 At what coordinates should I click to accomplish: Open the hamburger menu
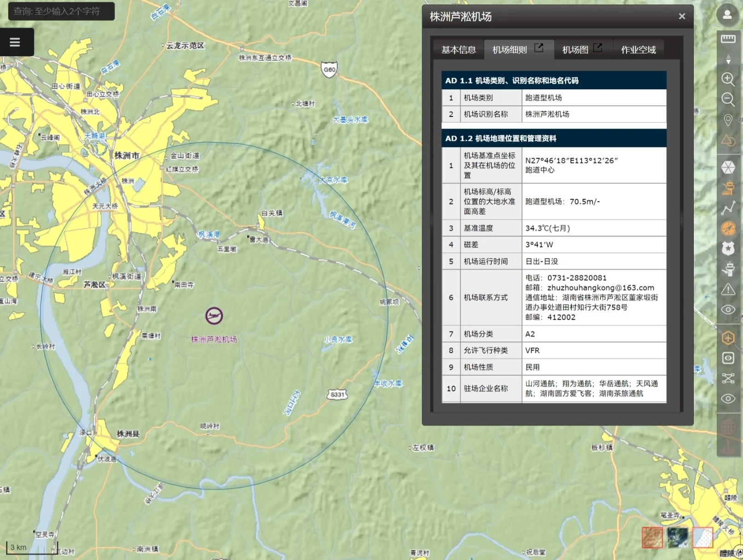tap(15, 42)
